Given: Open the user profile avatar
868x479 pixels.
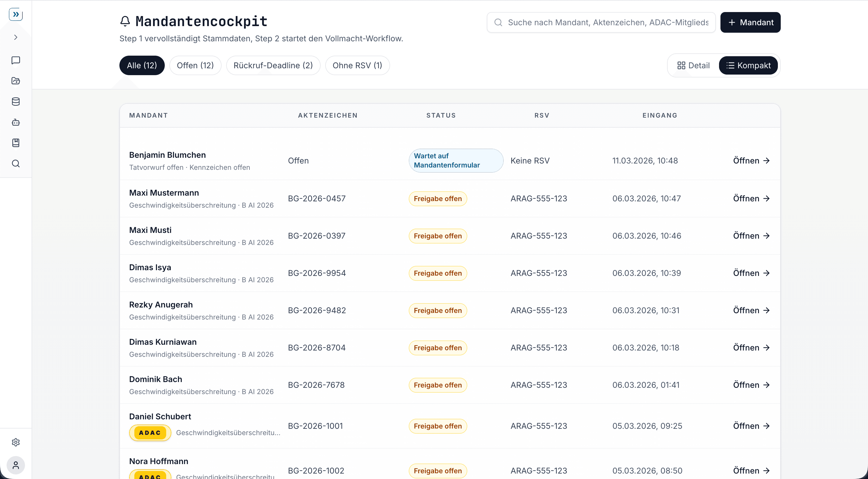Looking at the screenshot, I should 15,465.
